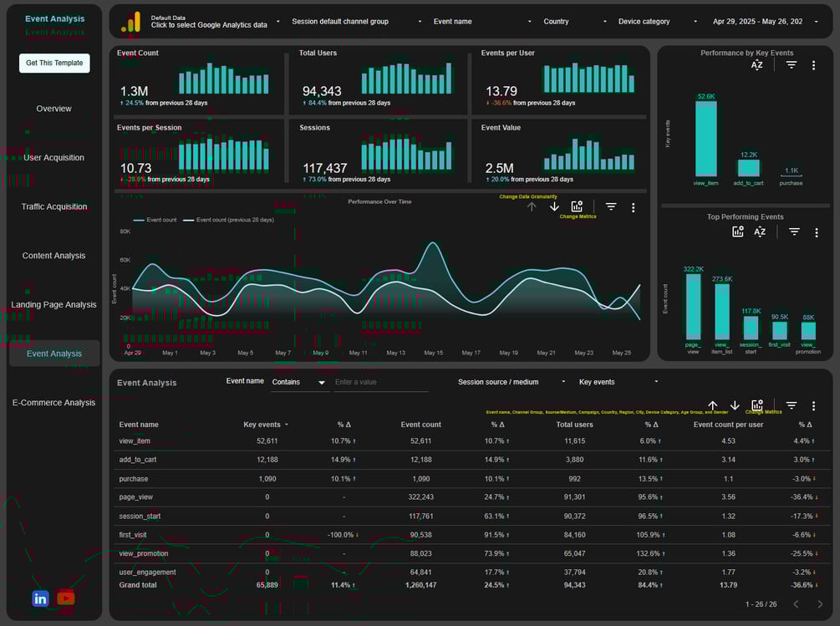Navigate to the Traffic Acquisition page

54,206
